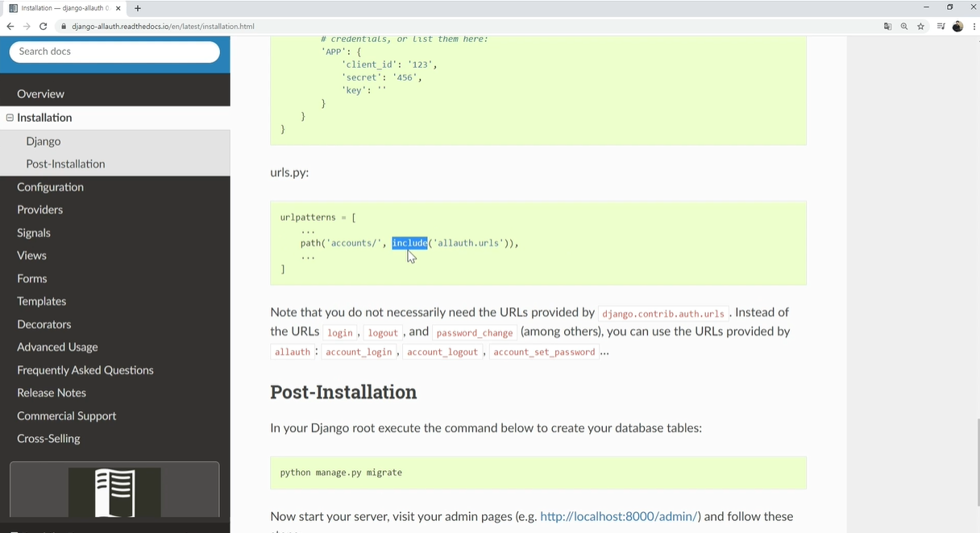
Task: Bookmark this page with star icon
Action: coord(921,26)
